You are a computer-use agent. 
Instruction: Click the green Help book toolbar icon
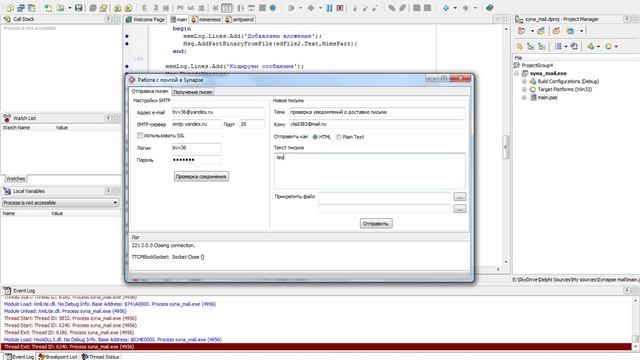tap(490, 8)
